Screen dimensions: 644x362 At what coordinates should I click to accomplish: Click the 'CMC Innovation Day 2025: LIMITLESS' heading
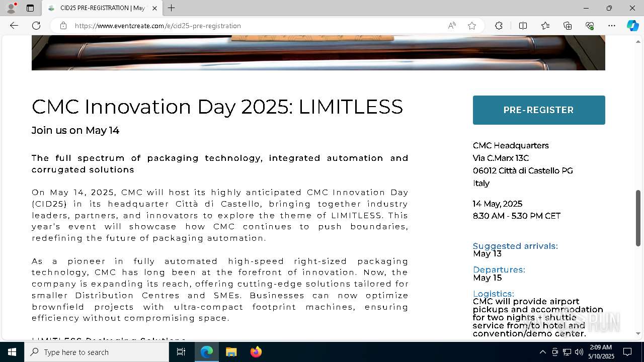click(x=217, y=107)
